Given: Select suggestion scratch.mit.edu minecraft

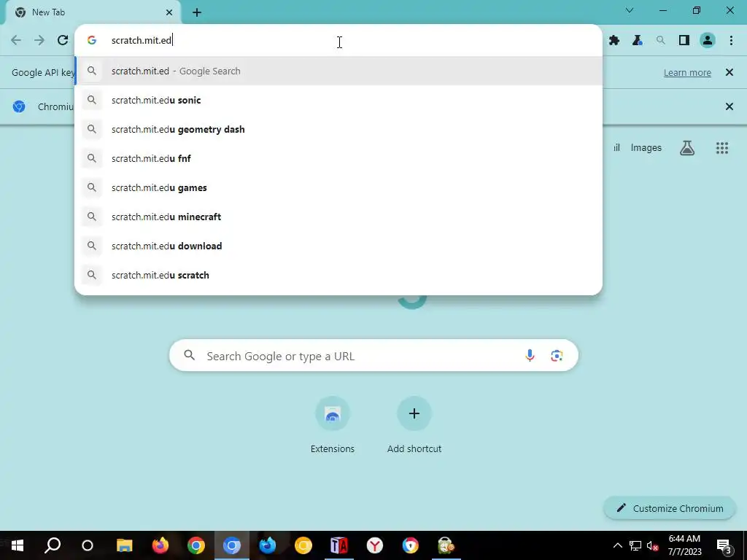Looking at the screenshot, I should click(338, 217).
